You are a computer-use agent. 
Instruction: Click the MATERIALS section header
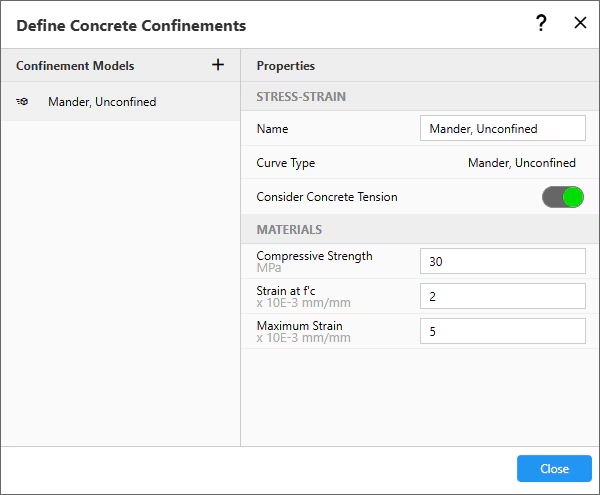click(289, 230)
